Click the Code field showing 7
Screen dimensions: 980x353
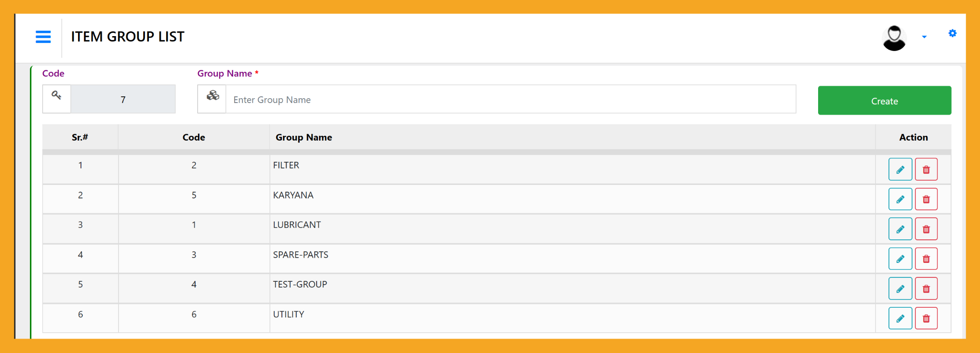click(123, 100)
